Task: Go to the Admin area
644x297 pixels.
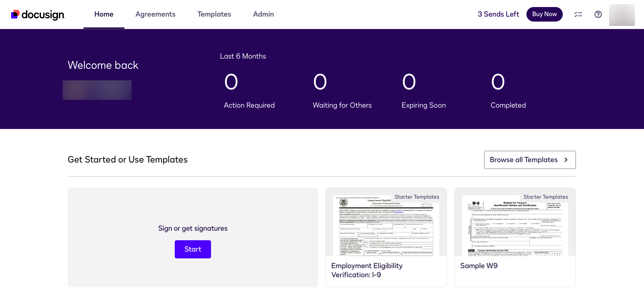Action: 263,14
